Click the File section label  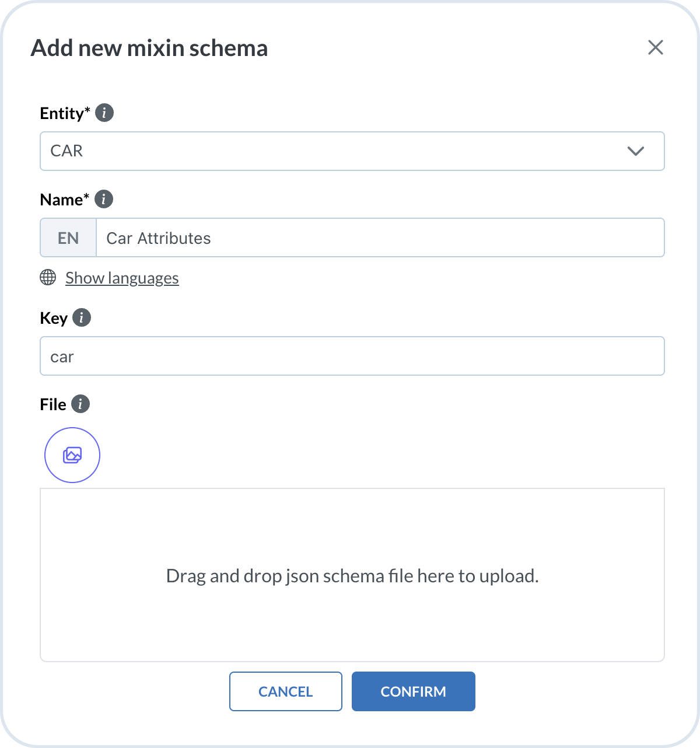(53, 404)
